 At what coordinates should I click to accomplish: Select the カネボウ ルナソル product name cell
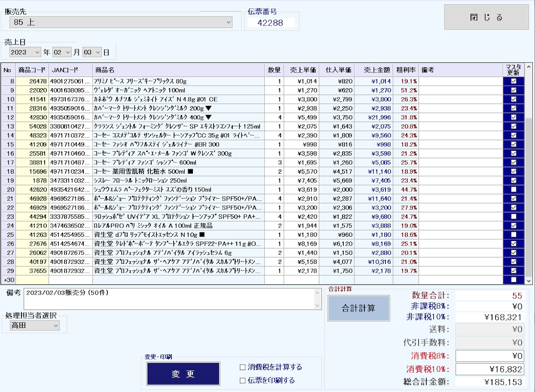tap(178, 99)
